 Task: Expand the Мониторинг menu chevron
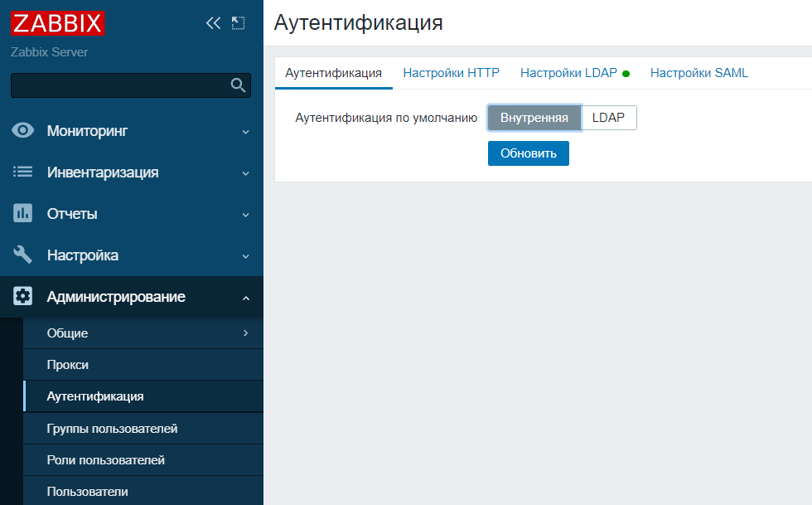246,132
